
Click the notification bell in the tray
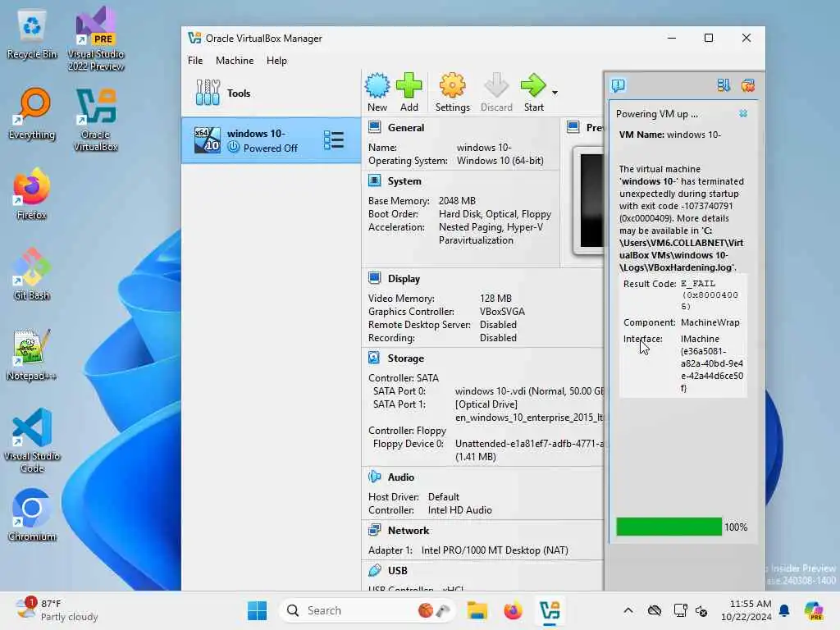tap(783, 610)
